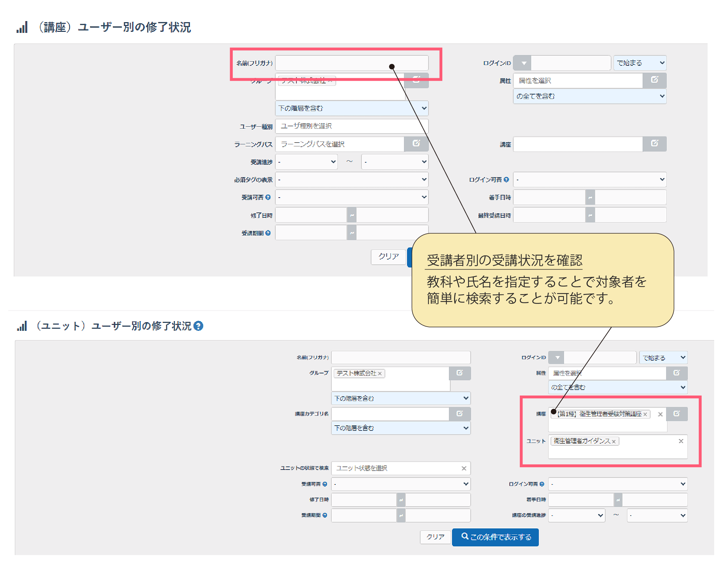Expand the 下の階層を含む dropdown
Image resolution: width=728 pixels, height=581 pixels.
351,108
